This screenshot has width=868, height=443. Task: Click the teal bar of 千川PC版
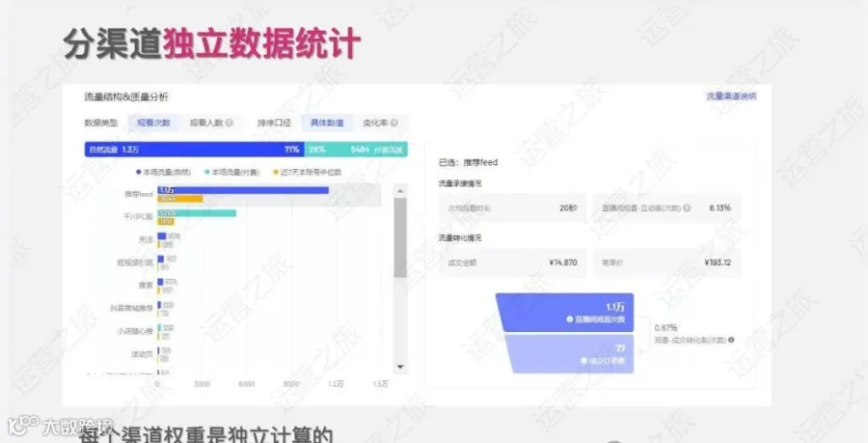point(197,213)
